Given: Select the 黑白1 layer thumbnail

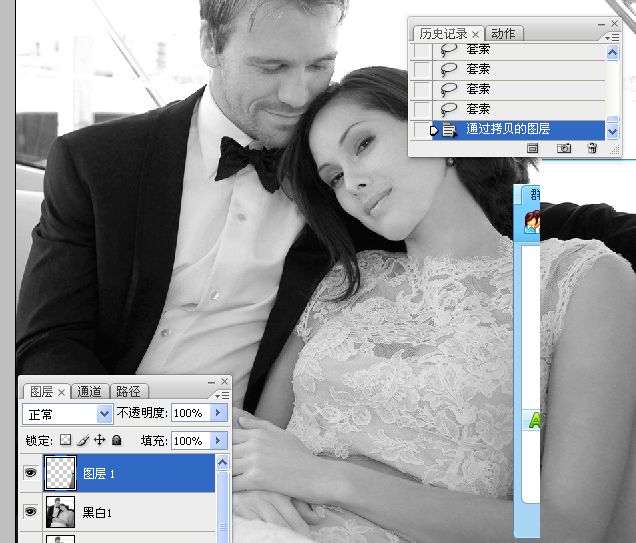Looking at the screenshot, I should click(x=60, y=512).
